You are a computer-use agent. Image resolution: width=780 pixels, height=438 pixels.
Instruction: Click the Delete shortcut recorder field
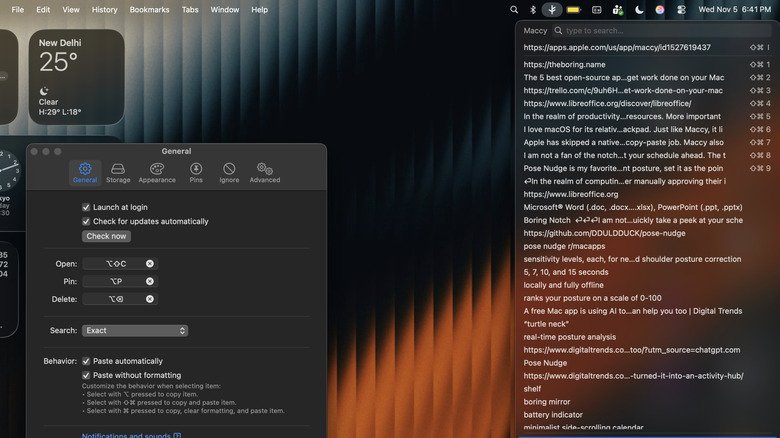pyautogui.click(x=120, y=299)
